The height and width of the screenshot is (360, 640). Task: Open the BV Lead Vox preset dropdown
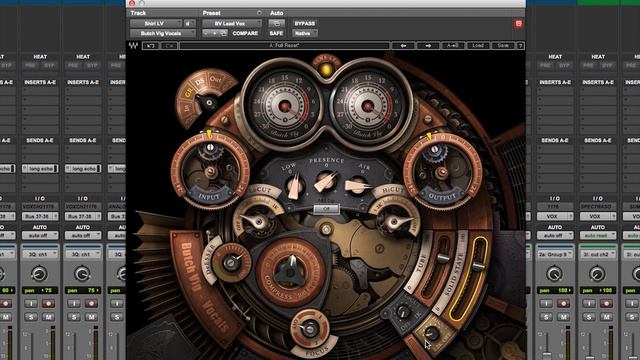[232, 24]
